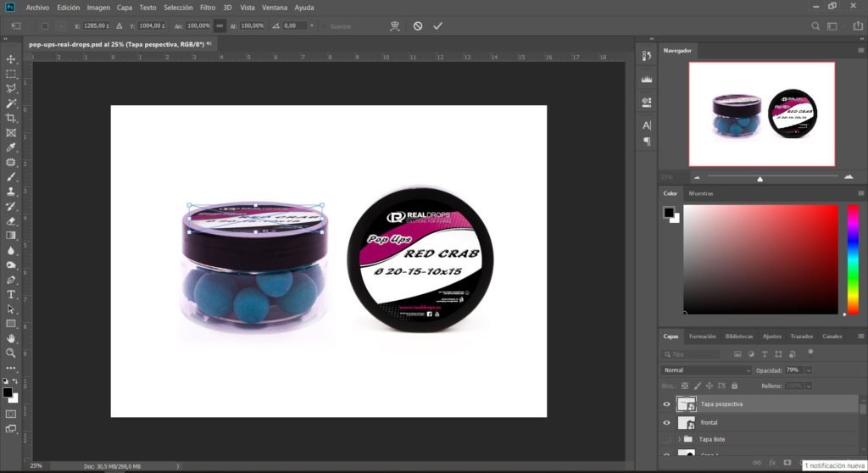This screenshot has height=473, width=868.
Task: Select the Blur tool
Action: click(10, 250)
